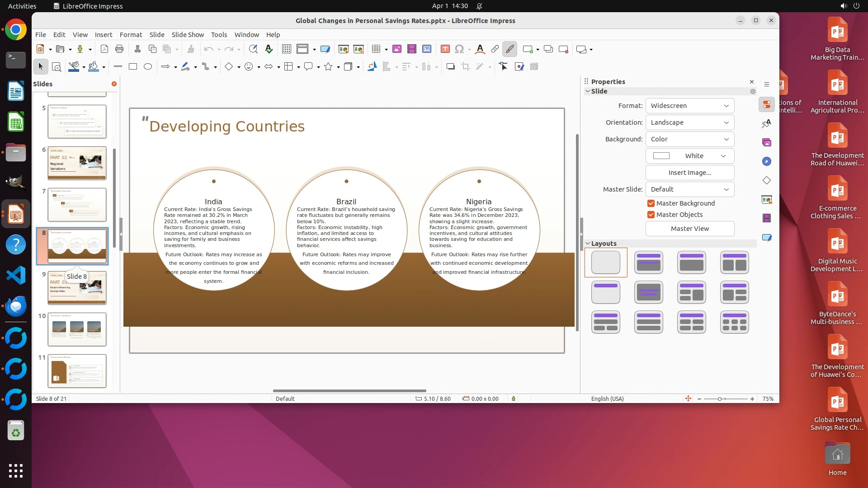The width and height of the screenshot is (868, 488).
Task: Open the sidebar Navigator deck icon
Action: pos(767,162)
